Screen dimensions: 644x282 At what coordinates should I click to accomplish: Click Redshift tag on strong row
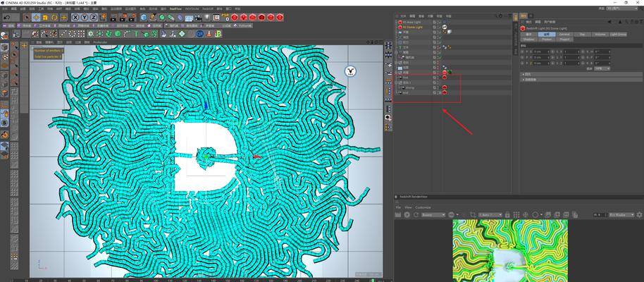pyautogui.click(x=445, y=87)
